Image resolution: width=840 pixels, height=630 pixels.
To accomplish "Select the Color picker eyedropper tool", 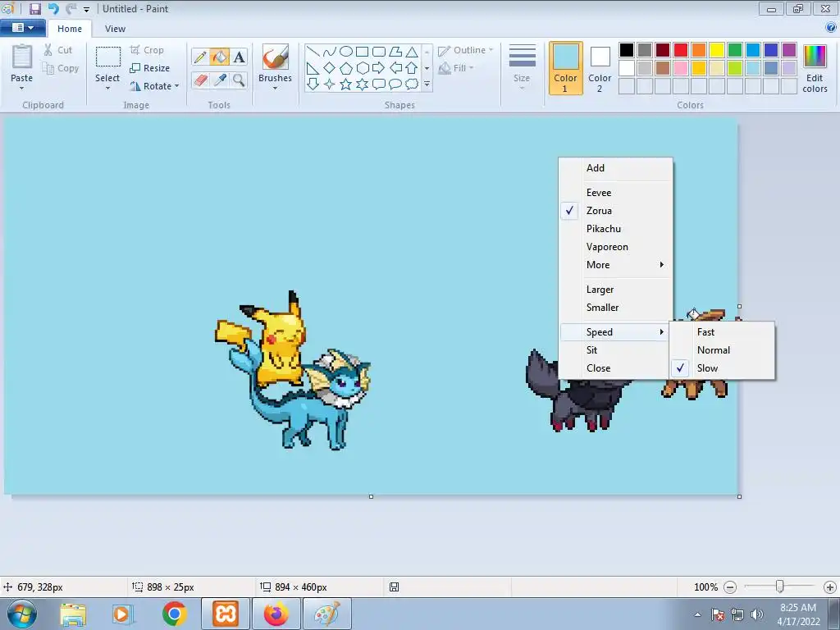I will pyautogui.click(x=220, y=80).
